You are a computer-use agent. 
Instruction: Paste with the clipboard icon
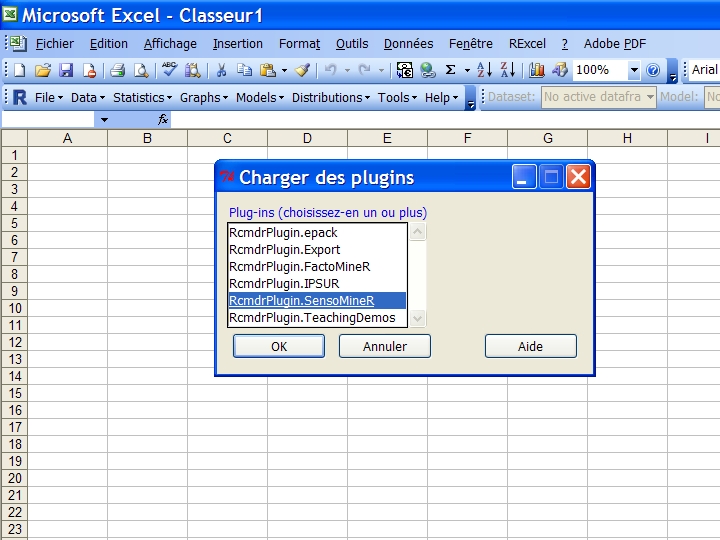(x=268, y=70)
